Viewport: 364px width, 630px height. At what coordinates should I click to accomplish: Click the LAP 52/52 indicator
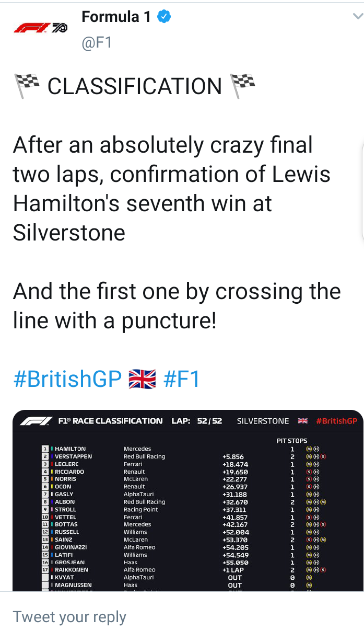197,421
